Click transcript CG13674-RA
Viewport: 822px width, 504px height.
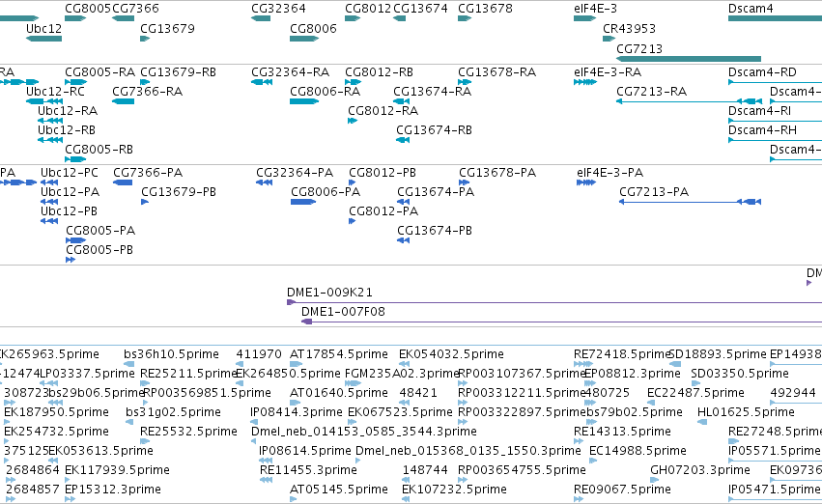(x=433, y=91)
